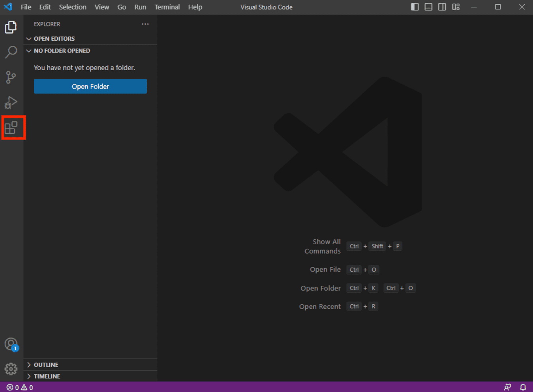Screen dimensions: 533x392
Task: Close the Visual Studio Code window
Action: 522,7
